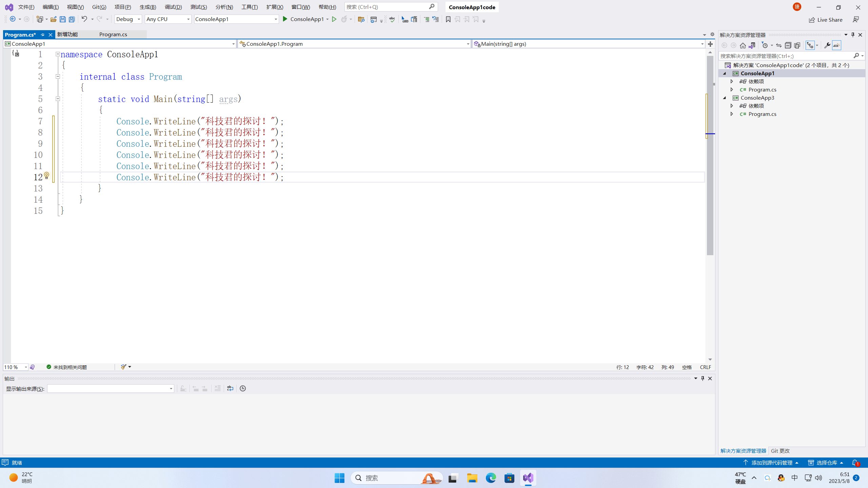Click 添加到源代码管理 in status bar
868x488 pixels.
770,463
